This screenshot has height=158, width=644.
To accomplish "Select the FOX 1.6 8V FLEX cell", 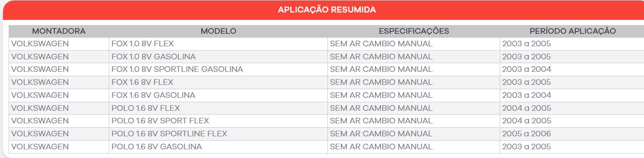I will tap(218, 82).
